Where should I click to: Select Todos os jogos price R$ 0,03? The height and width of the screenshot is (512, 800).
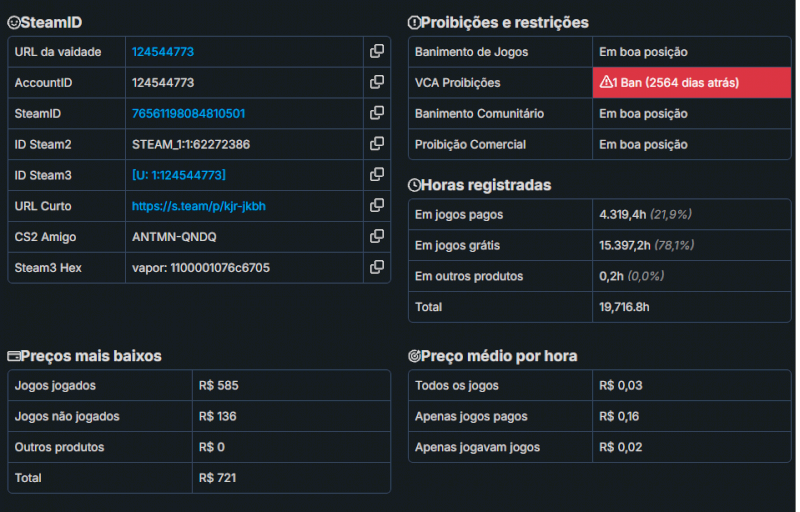pos(620,386)
